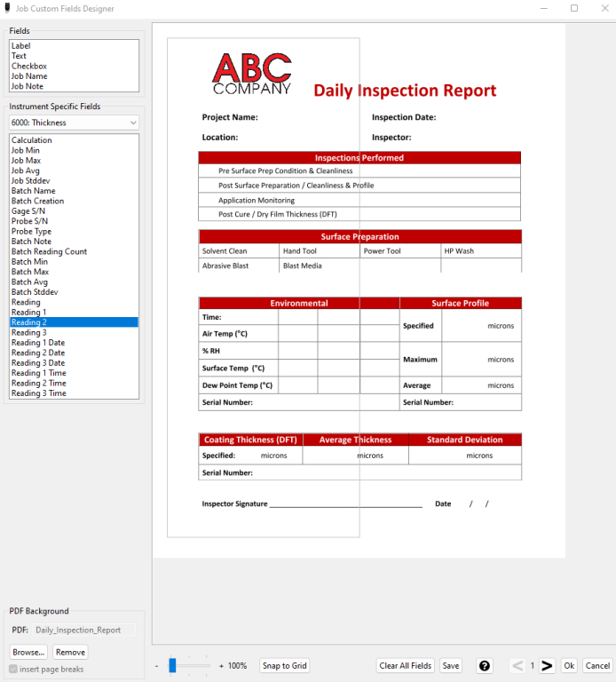Open the instrument type dropdown showing 6000: Thickness

click(x=74, y=123)
